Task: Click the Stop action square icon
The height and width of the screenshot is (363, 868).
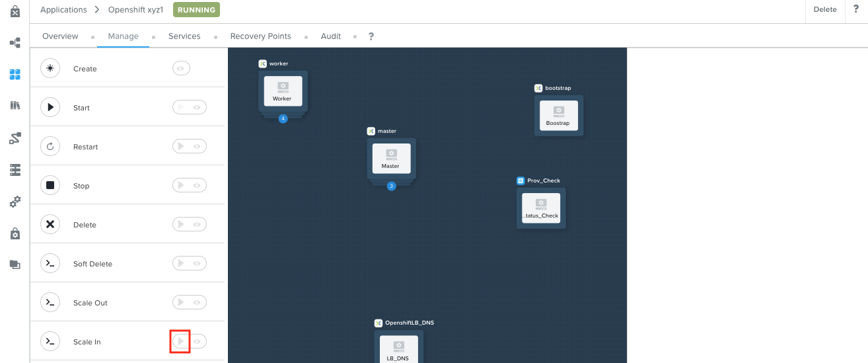Action: pyautogui.click(x=50, y=186)
